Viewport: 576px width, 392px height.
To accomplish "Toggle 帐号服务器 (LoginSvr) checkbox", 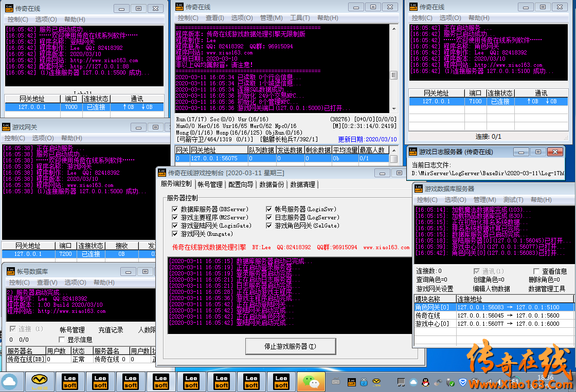I will (269, 209).
